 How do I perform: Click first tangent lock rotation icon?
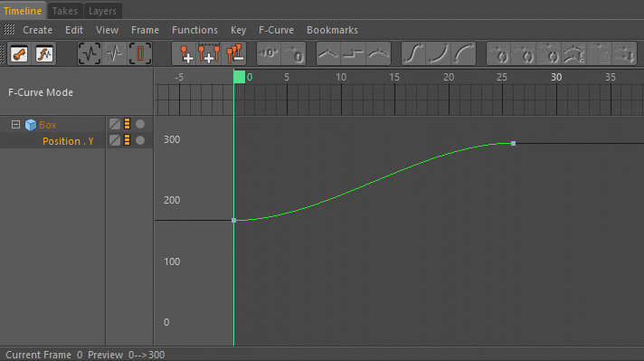coord(499,53)
